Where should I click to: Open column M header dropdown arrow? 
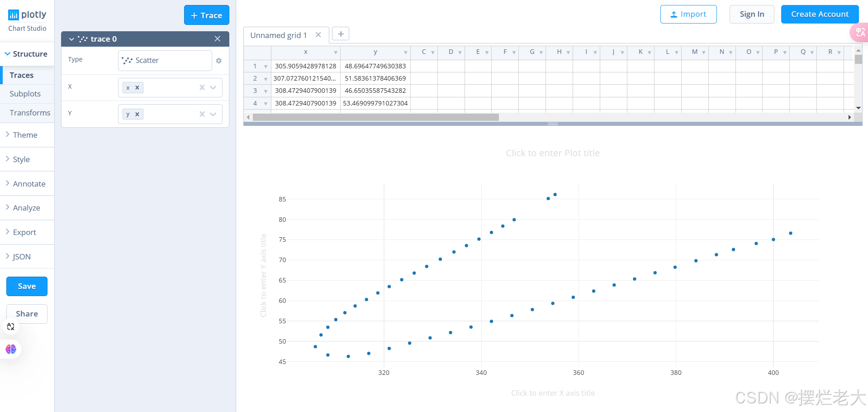(704, 53)
